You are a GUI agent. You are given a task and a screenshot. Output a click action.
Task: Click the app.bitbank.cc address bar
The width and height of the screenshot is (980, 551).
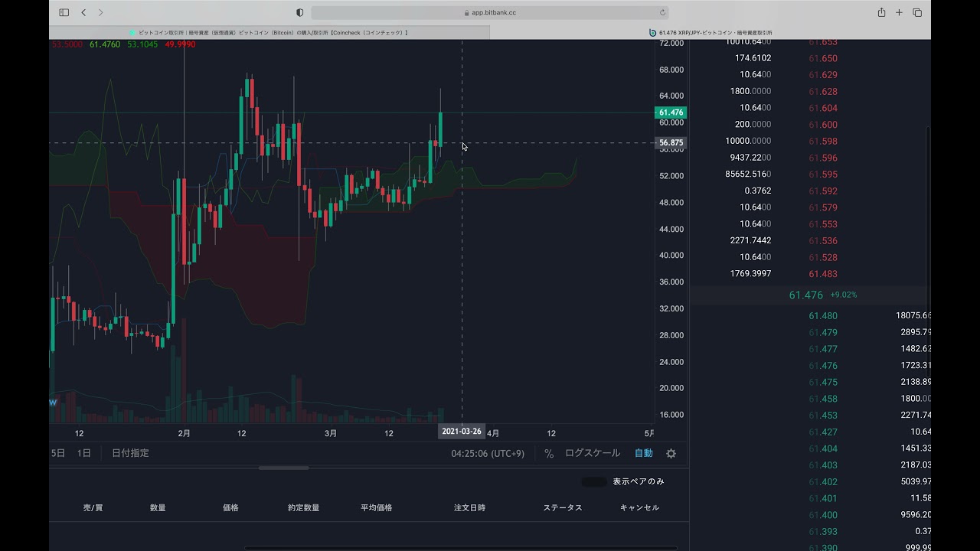point(490,12)
